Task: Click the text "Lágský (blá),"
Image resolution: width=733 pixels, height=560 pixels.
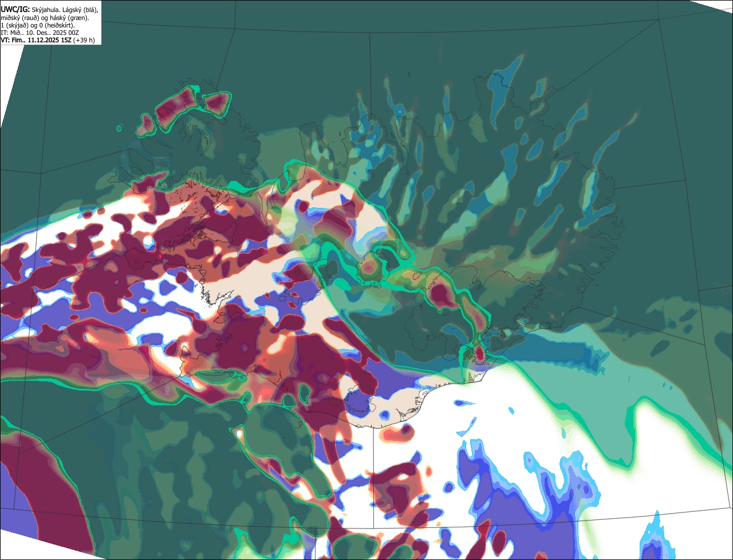Action: point(81,10)
